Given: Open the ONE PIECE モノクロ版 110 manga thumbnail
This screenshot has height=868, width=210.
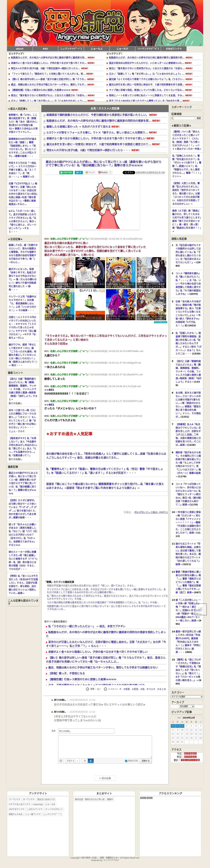Looking at the screenshot, I should pos(121,272).
